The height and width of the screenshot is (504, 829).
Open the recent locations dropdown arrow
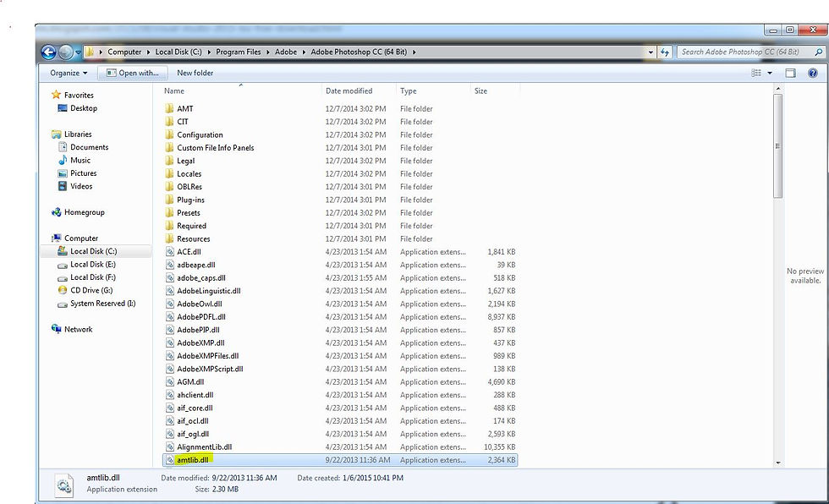tap(78, 52)
